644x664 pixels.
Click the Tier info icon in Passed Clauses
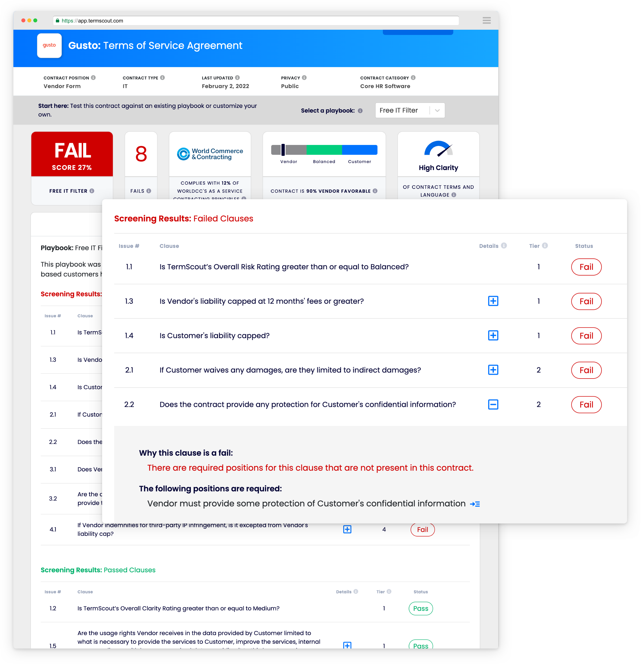389,592
